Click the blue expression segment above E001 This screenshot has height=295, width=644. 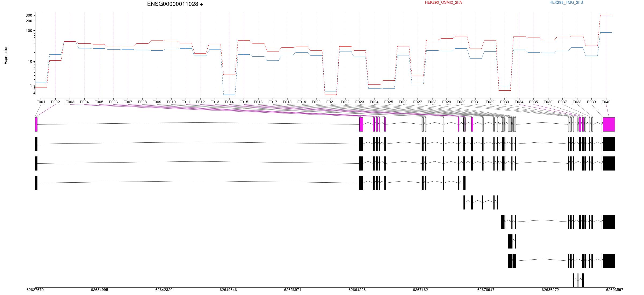(41, 82)
